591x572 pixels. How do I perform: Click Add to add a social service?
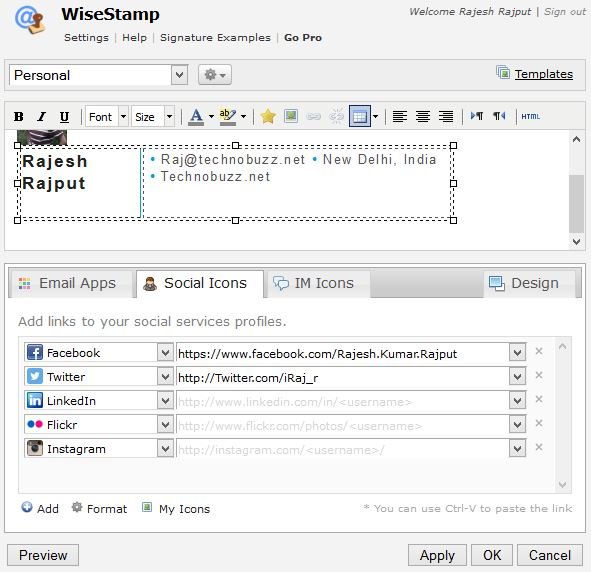40,508
